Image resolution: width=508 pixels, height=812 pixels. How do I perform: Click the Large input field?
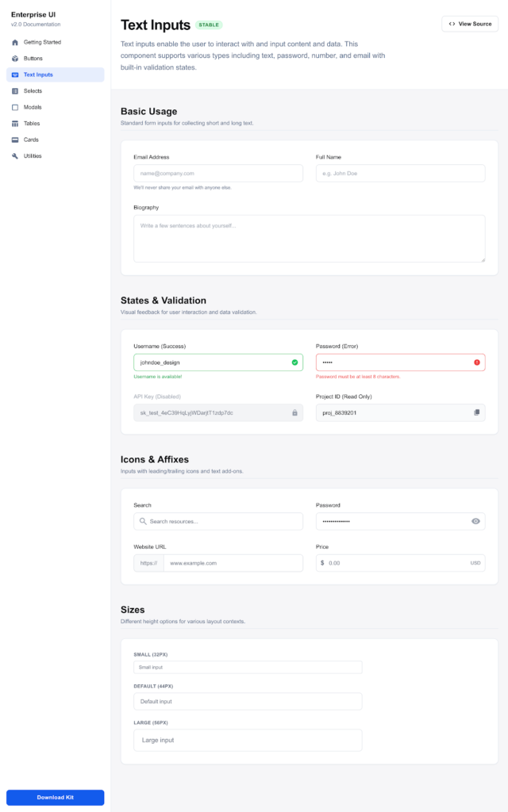pyautogui.click(x=248, y=740)
